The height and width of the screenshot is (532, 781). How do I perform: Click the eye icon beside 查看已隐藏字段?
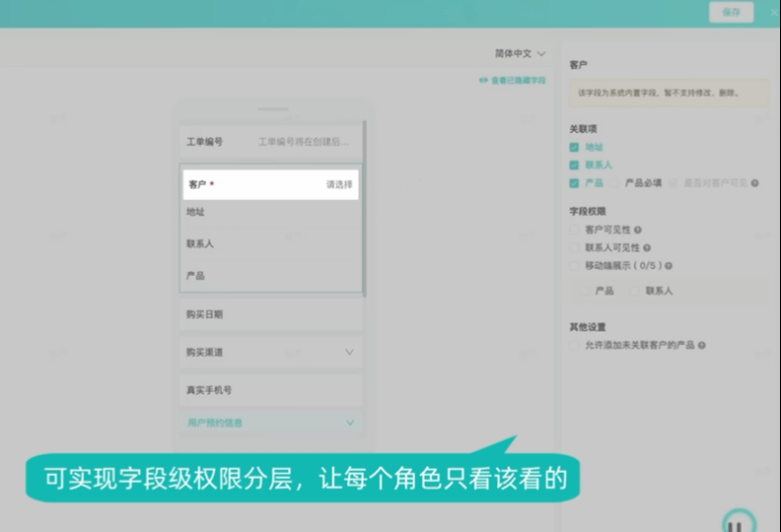(483, 80)
